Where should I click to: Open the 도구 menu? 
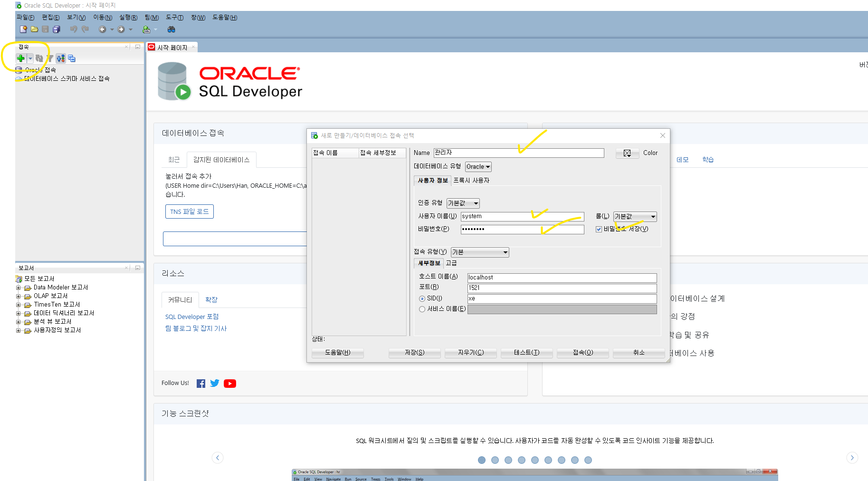[174, 18]
